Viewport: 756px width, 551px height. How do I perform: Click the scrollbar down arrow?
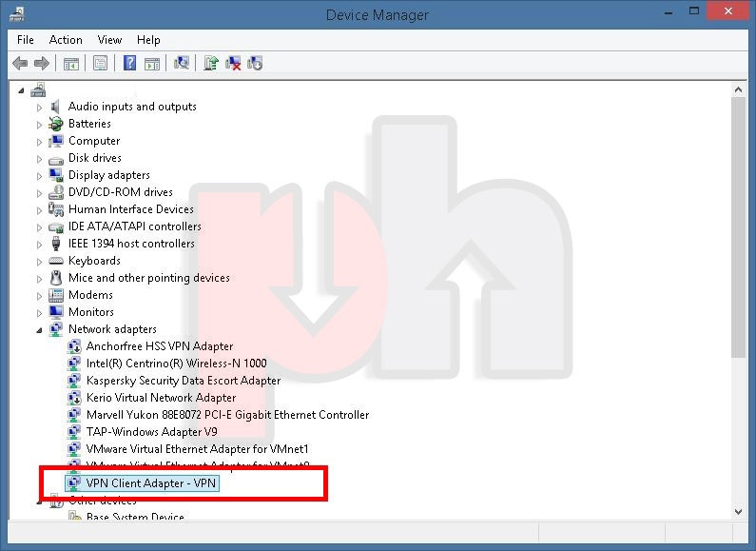[738, 511]
